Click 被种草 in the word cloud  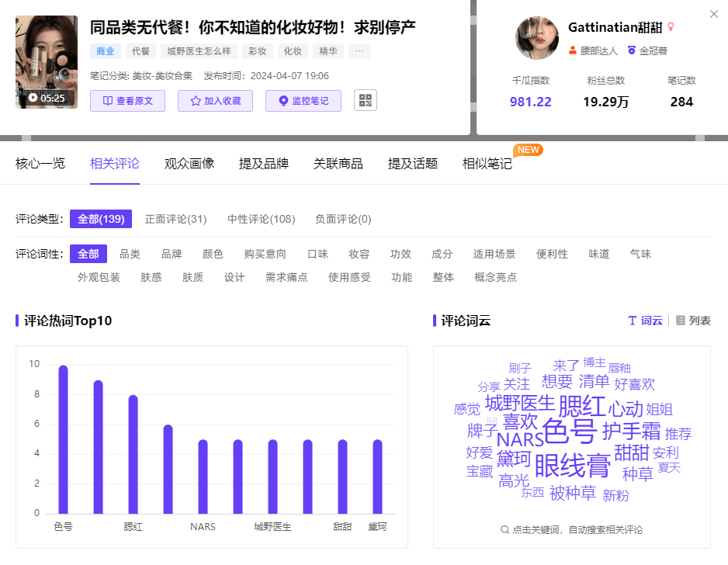(x=573, y=493)
